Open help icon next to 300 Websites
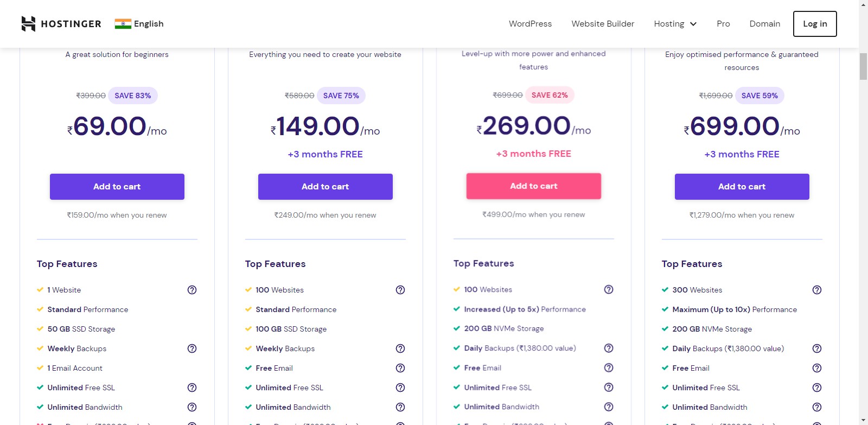Screen dimensions: 868x425 pos(817,290)
